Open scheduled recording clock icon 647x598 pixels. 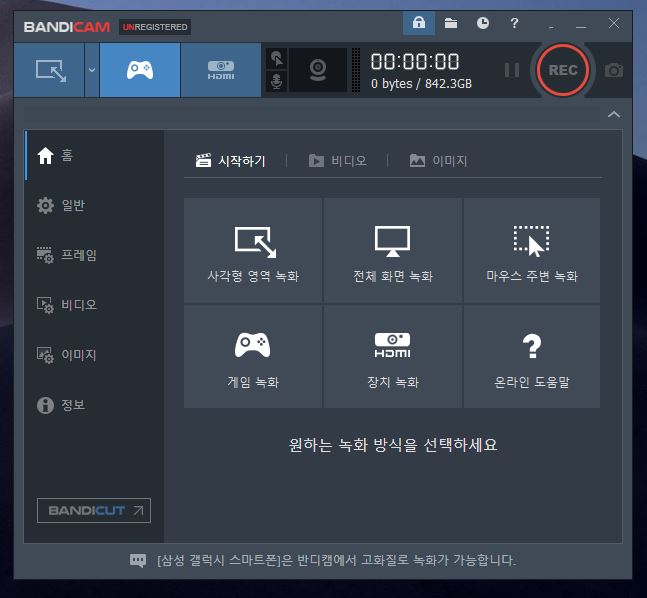coord(482,23)
